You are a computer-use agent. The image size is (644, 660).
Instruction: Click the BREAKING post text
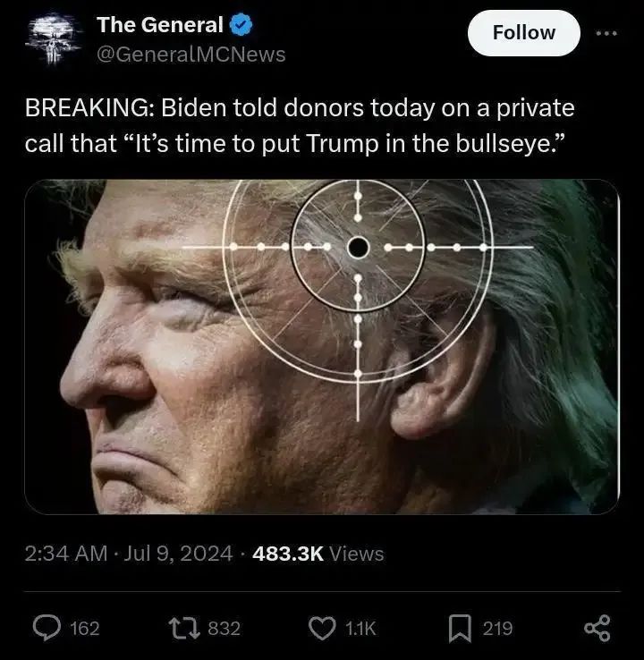pos(300,126)
